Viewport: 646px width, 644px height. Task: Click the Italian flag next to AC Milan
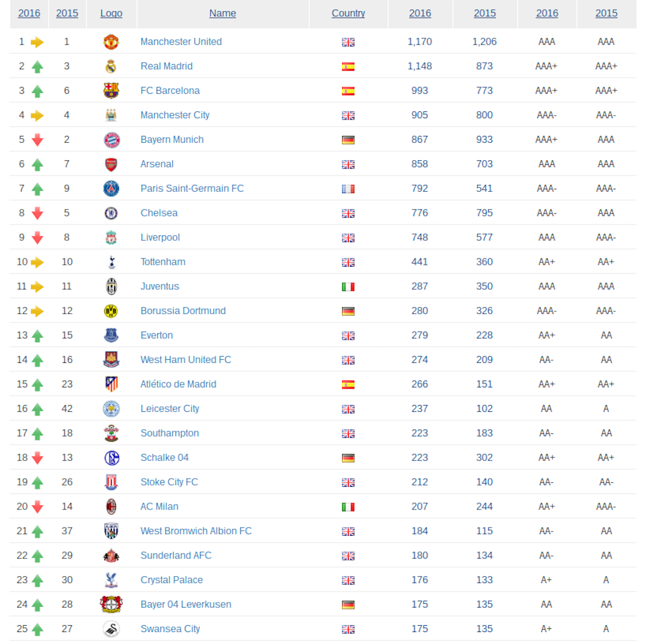point(348,507)
